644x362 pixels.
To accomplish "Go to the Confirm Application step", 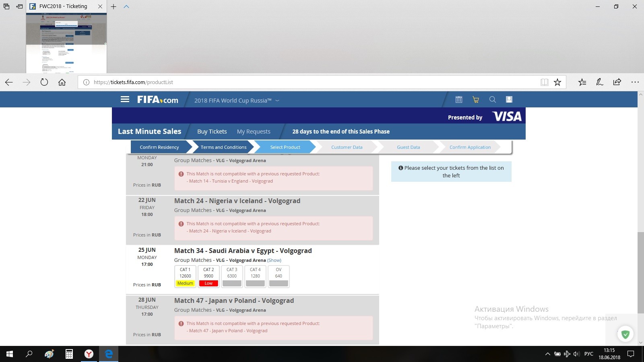I will pyautogui.click(x=470, y=147).
